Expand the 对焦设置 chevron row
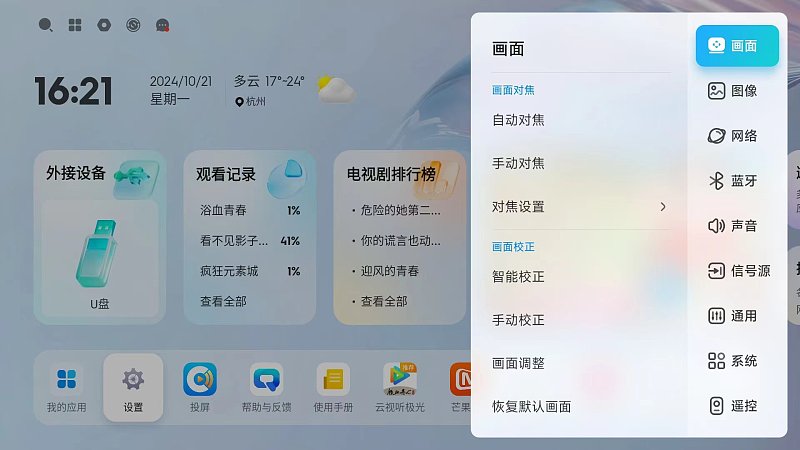This screenshot has width=800, height=450. tap(581, 207)
